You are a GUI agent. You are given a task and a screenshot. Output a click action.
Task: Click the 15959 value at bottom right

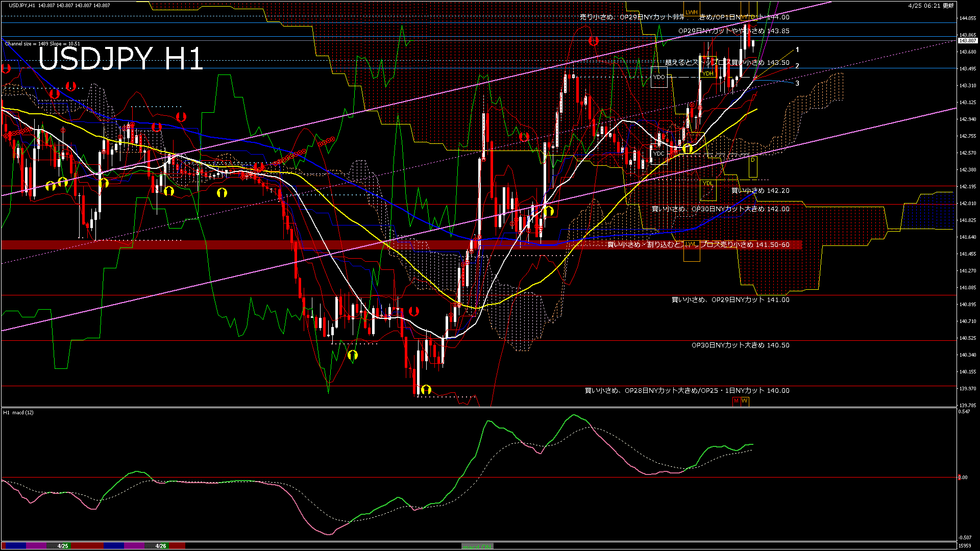965,546
